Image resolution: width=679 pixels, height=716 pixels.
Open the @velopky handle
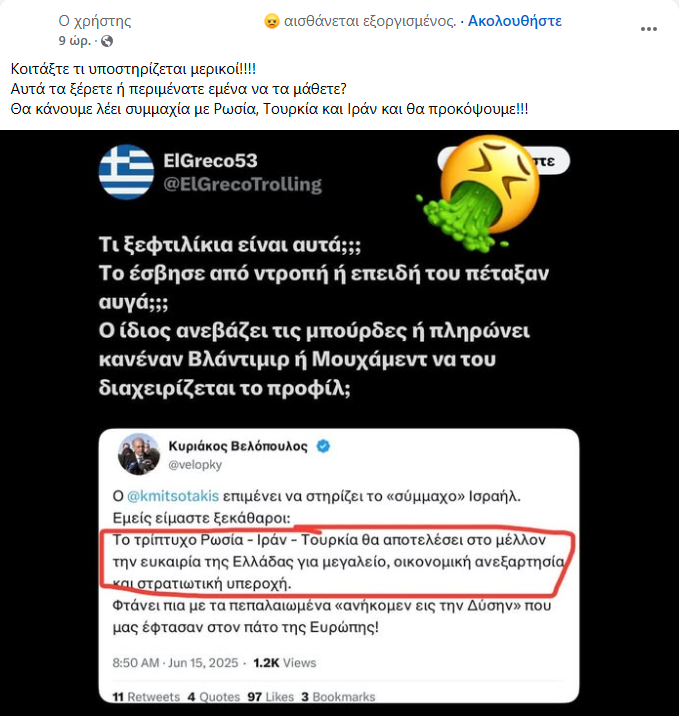pos(195,465)
